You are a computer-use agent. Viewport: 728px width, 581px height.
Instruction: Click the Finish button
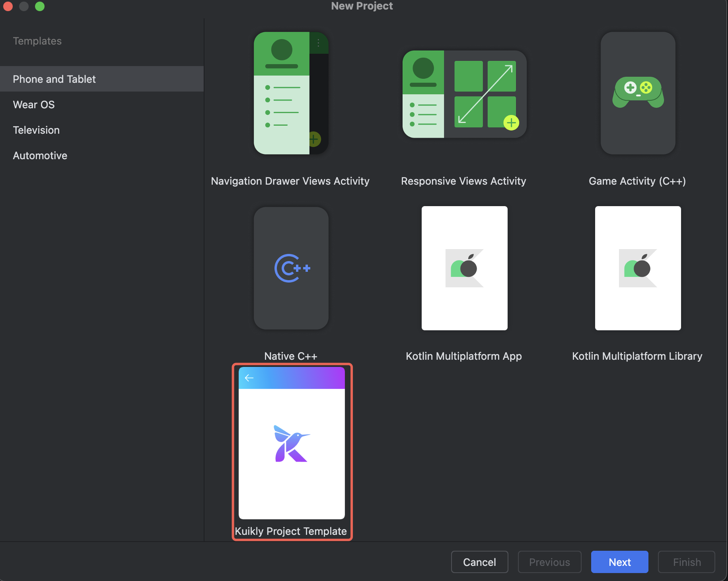coord(687,562)
